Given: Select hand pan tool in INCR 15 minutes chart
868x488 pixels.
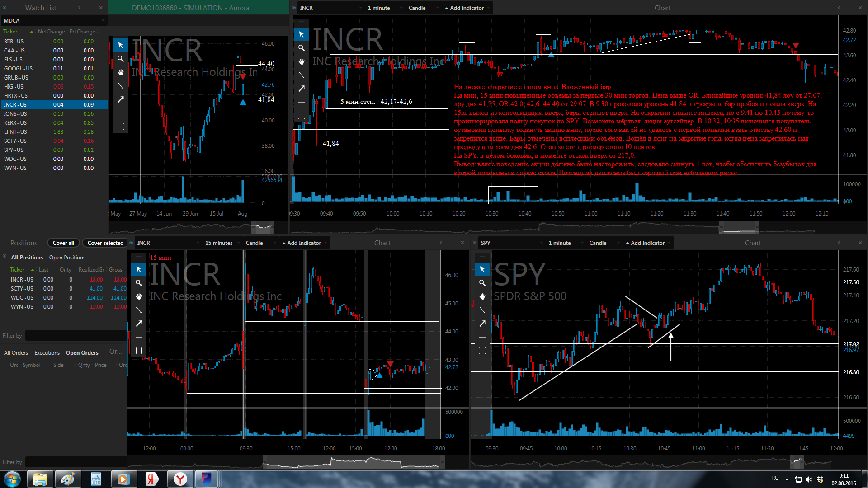Looking at the screenshot, I should (139, 296).
